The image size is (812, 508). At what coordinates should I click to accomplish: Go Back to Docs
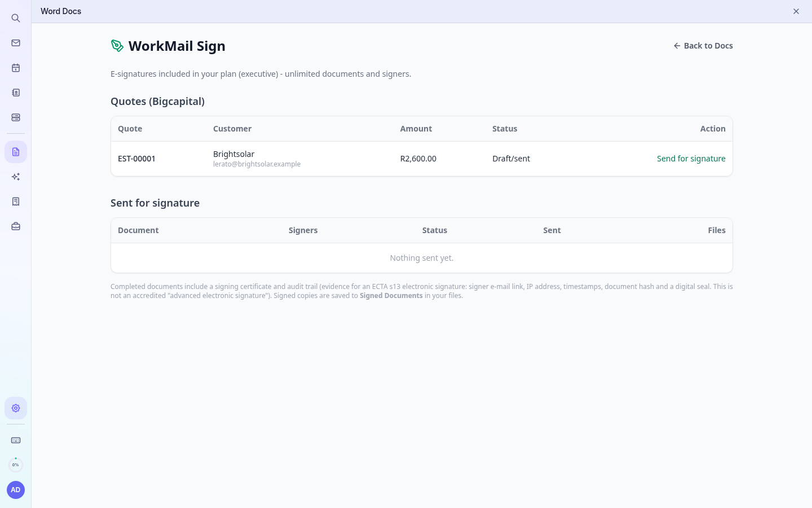tap(703, 46)
